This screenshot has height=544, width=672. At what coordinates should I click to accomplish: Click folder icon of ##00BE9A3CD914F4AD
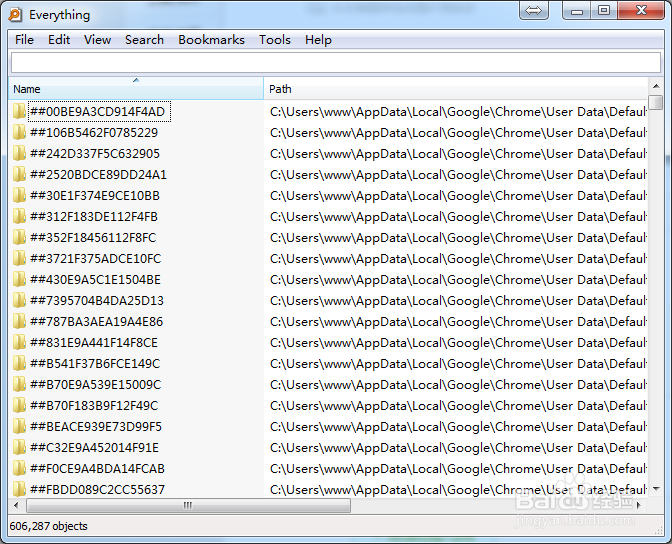click(x=19, y=111)
